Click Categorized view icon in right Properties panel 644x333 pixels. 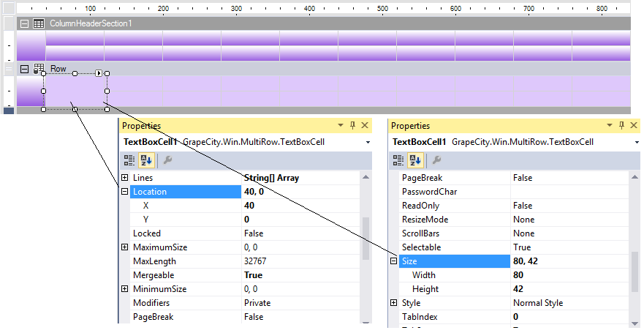(399, 160)
